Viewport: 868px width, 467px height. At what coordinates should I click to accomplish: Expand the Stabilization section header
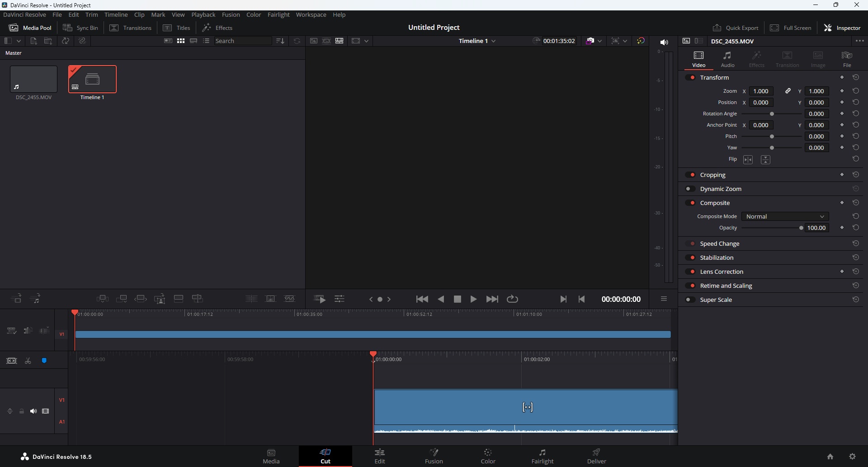tap(717, 257)
